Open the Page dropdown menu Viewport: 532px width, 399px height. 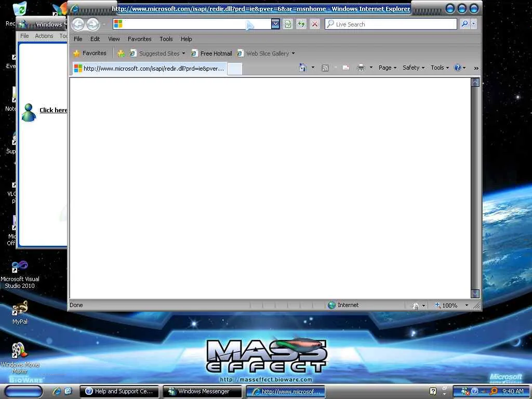click(388, 68)
